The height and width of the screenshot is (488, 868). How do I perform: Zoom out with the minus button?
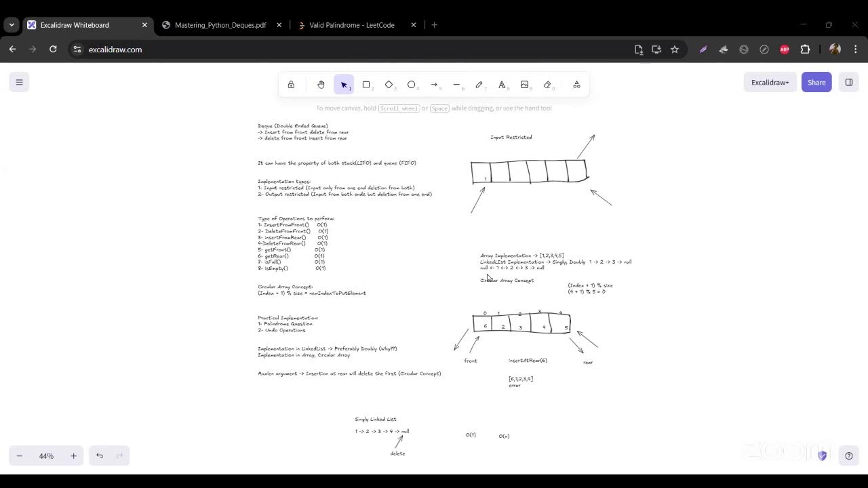[19, 456]
